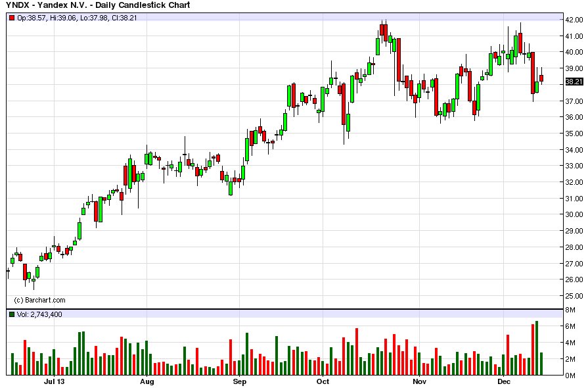Click the 2M volume axis label
The width and height of the screenshot is (588, 388).
coord(570,359)
